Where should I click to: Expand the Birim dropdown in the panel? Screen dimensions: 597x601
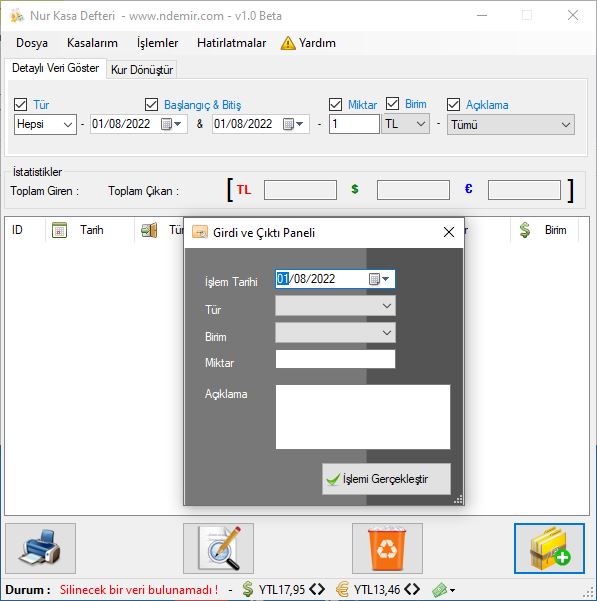click(335, 333)
